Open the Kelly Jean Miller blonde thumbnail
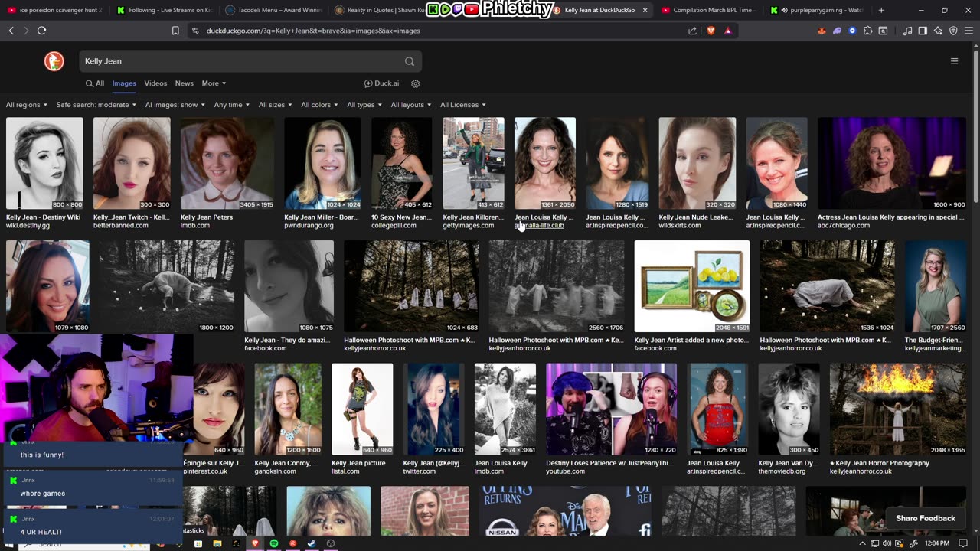The height and width of the screenshot is (551, 980). [x=322, y=163]
